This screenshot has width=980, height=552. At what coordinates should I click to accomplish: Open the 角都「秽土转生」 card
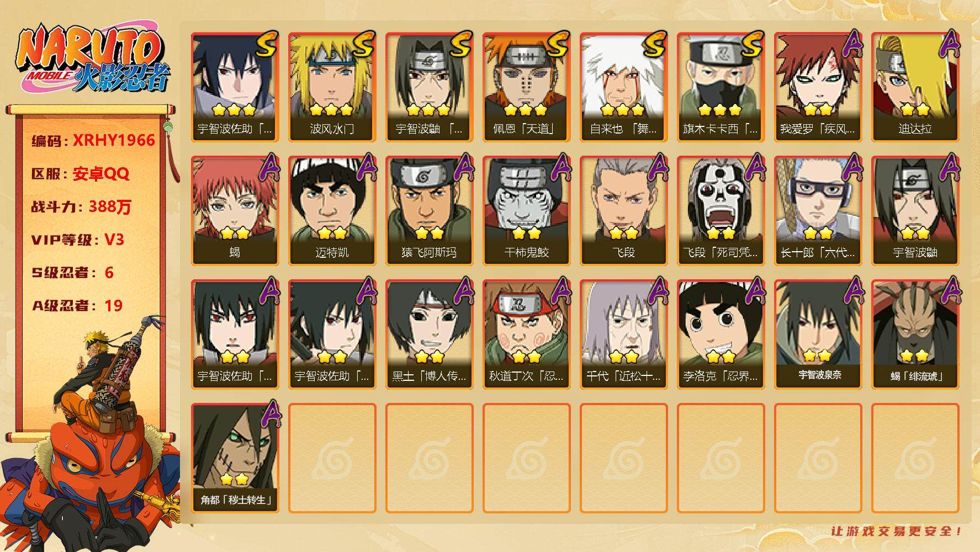click(235, 458)
